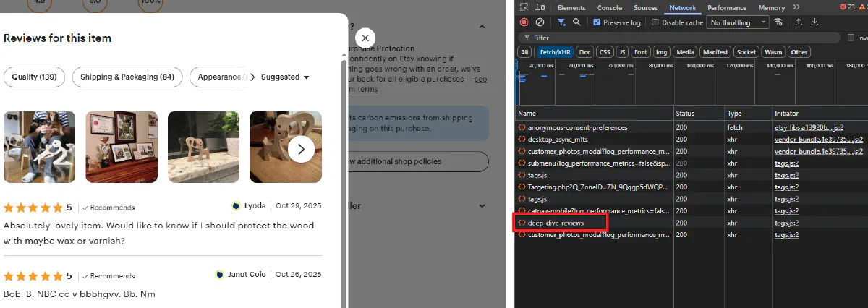Expand more DevTools tabs chevron
868x308 pixels.
click(796, 7)
